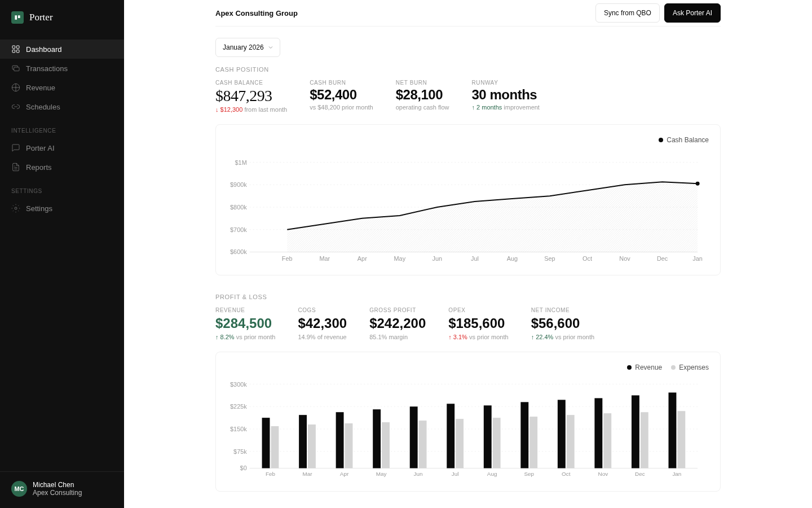Select the Dashboard grid icon
The image size is (812, 508).
point(16,49)
